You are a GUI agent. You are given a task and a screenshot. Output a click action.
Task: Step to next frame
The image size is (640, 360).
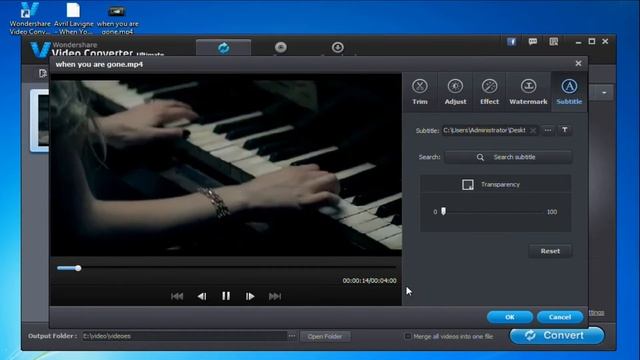pyautogui.click(x=250, y=296)
